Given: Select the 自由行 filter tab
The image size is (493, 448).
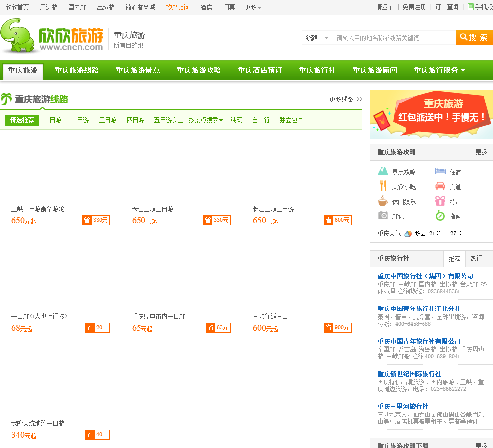Looking at the screenshot, I should click(x=261, y=120).
